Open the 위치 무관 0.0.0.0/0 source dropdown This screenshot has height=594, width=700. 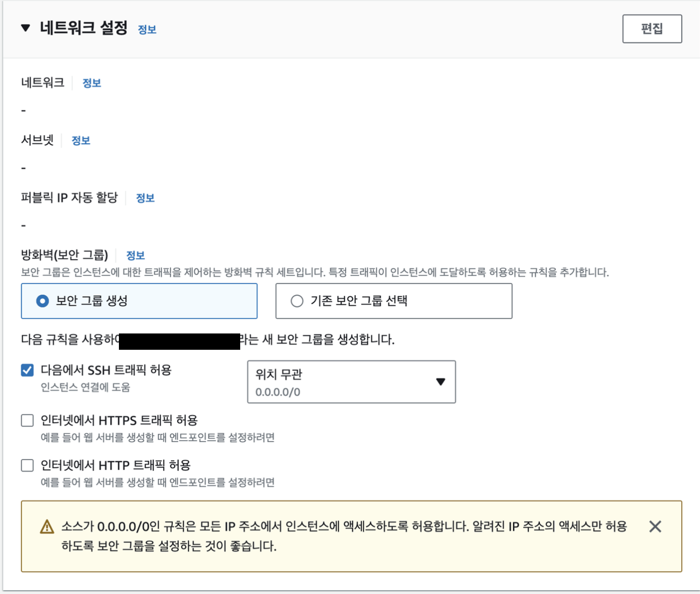coord(351,382)
